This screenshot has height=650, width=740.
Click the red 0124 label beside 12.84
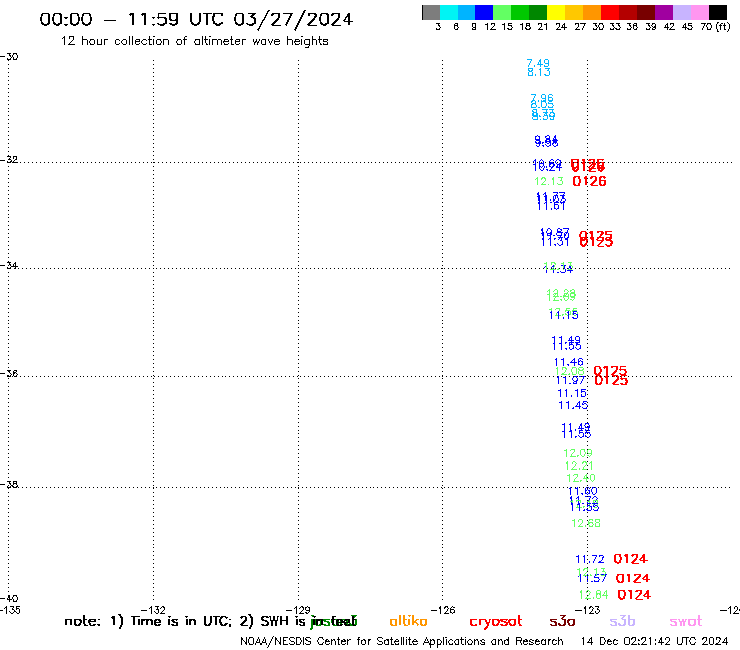coord(634,595)
